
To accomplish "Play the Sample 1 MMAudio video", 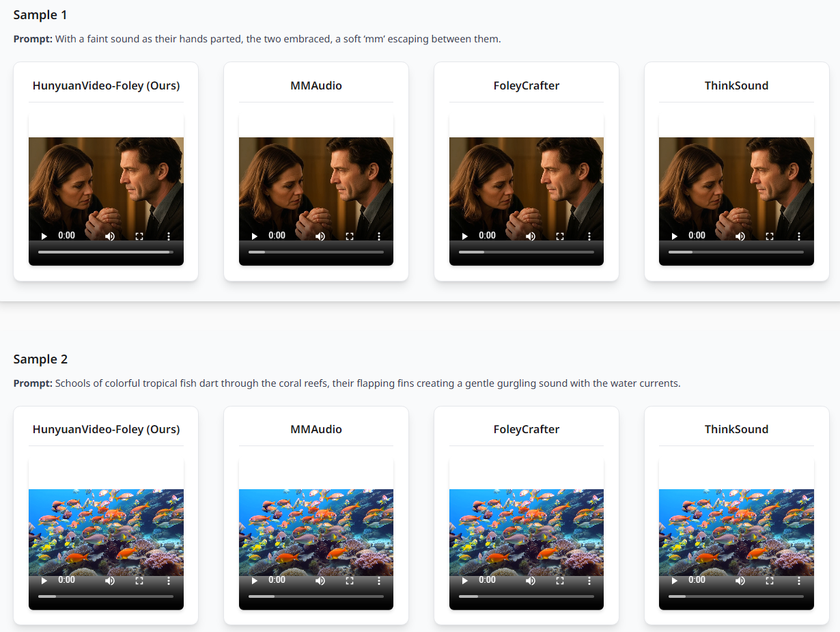I will click(x=255, y=236).
